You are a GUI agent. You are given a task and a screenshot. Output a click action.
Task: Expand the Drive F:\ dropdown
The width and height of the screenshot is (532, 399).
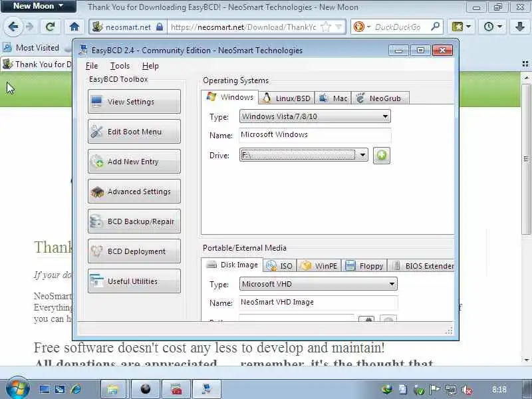304,155
